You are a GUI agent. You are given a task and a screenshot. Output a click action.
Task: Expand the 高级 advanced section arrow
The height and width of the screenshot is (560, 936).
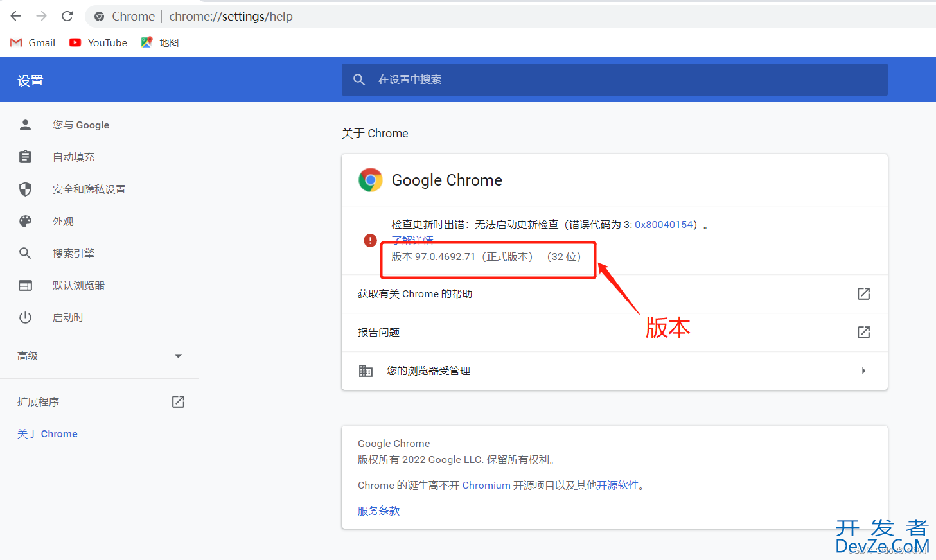(179, 356)
